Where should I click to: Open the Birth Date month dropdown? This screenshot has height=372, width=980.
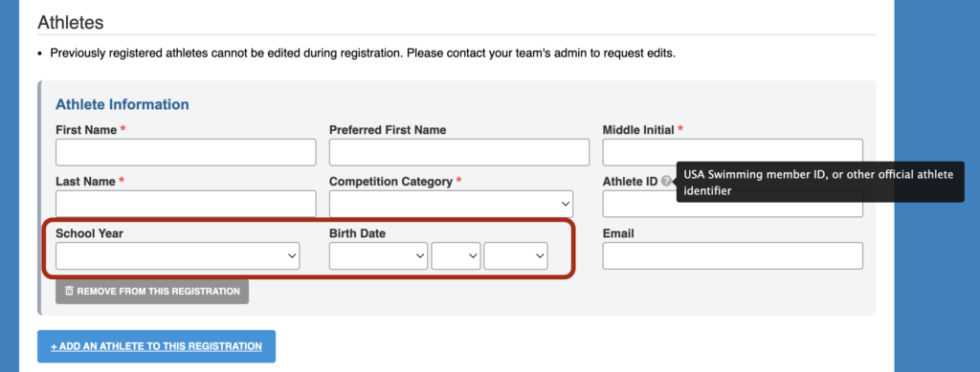tap(379, 256)
